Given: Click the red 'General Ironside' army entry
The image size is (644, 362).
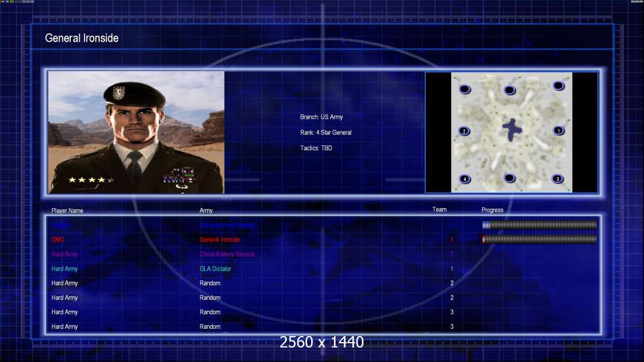Looking at the screenshot, I should (x=220, y=240).
